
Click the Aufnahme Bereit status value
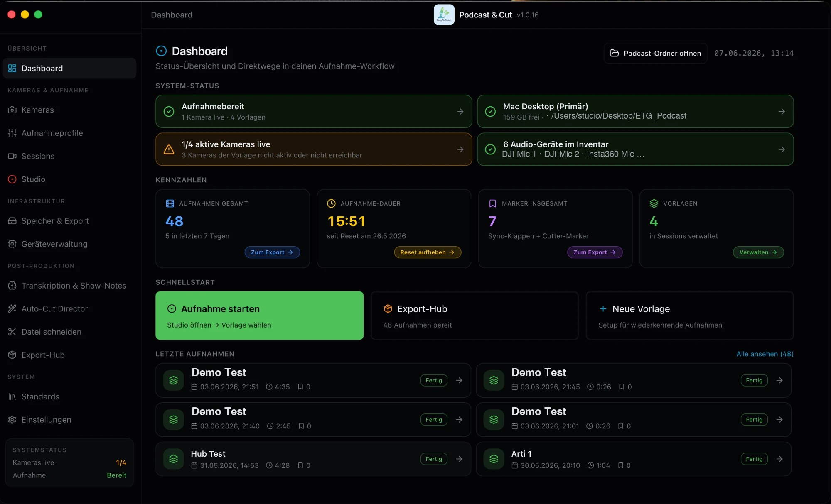[116, 475]
